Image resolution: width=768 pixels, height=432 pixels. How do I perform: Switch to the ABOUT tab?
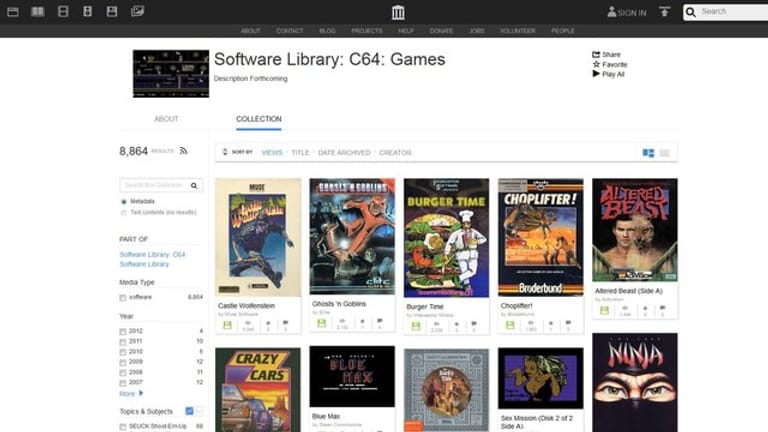[166, 119]
